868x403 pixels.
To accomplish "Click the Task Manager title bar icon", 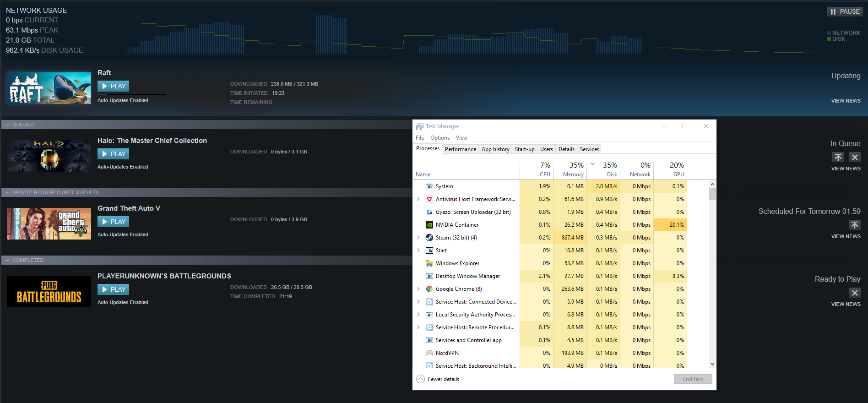I will coord(420,126).
